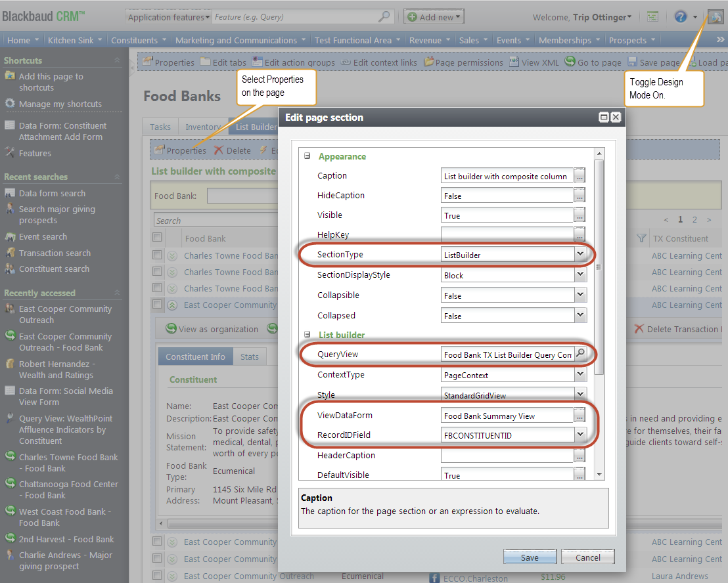The height and width of the screenshot is (583, 728).
Task: Click the Cancel button in dialog
Action: (x=588, y=557)
